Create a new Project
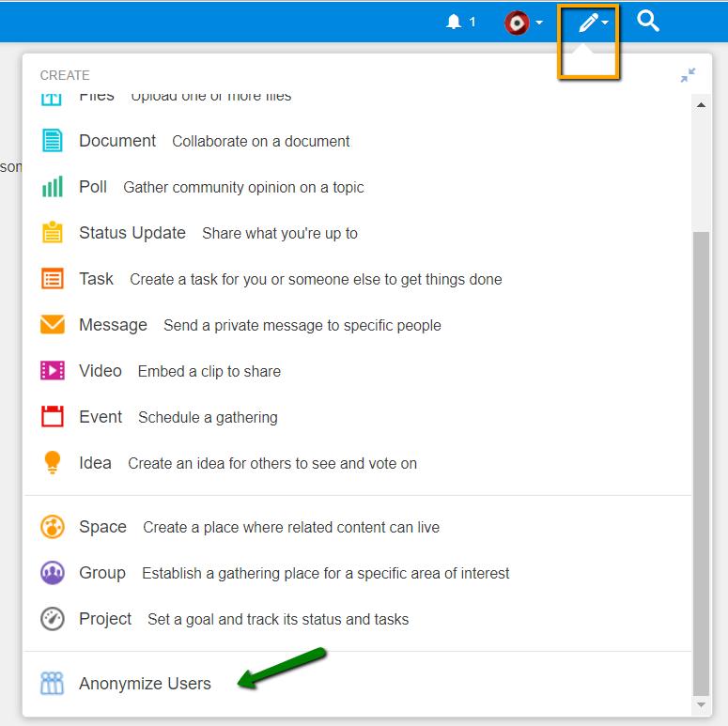728x726 pixels. 105,619
